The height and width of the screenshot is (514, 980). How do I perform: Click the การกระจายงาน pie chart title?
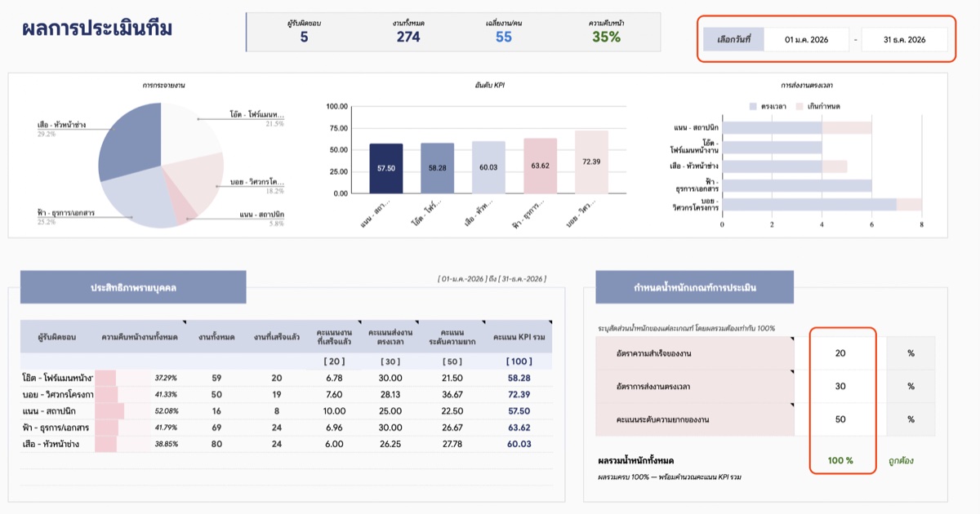point(162,84)
